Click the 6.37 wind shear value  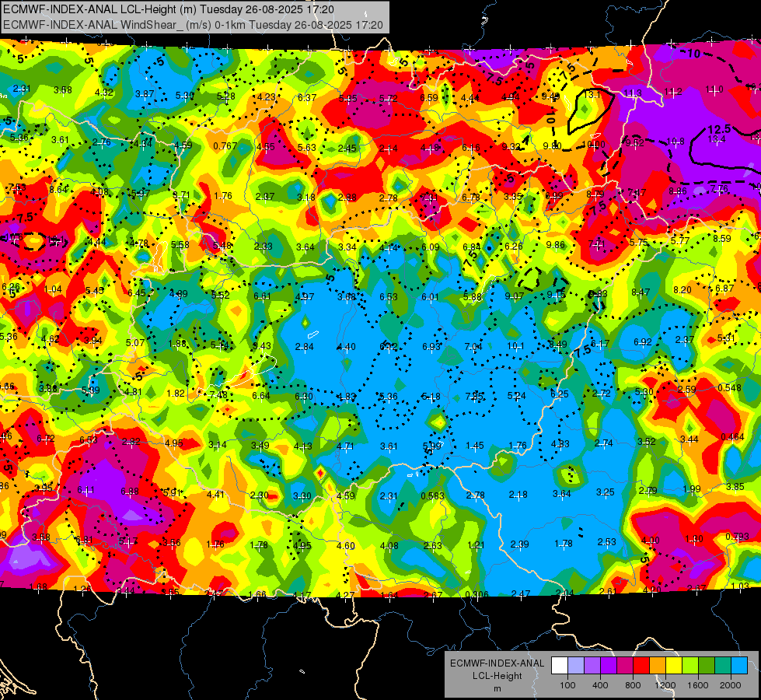coord(307,98)
